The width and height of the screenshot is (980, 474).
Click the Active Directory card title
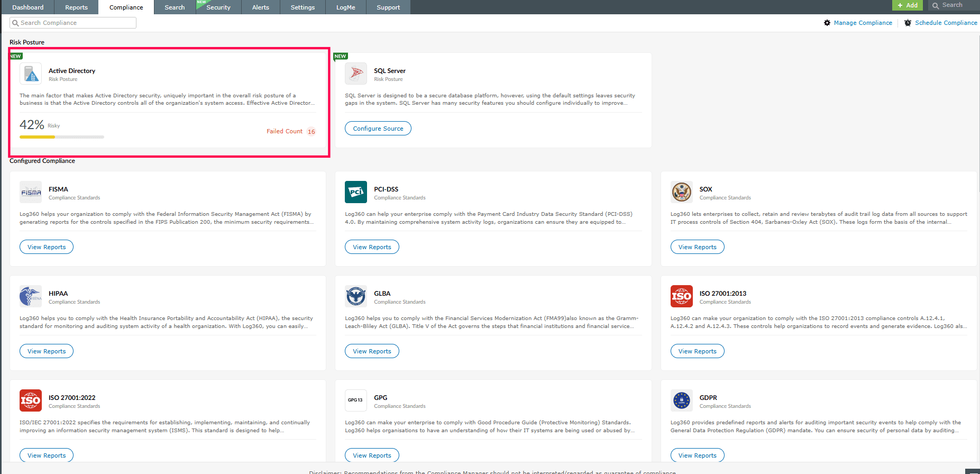pyautogui.click(x=72, y=71)
